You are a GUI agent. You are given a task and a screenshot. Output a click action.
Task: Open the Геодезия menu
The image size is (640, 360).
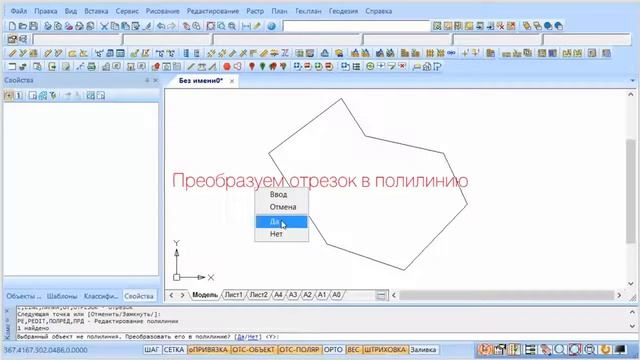[343, 11]
